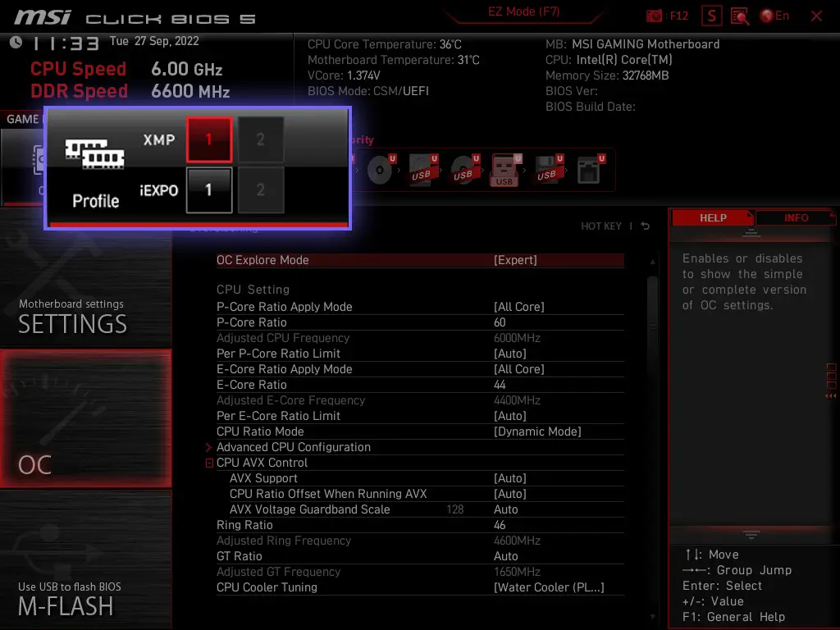The width and height of the screenshot is (840, 630).
Task: Enable iEXPO Profile 2
Action: pyautogui.click(x=261, y=189)
